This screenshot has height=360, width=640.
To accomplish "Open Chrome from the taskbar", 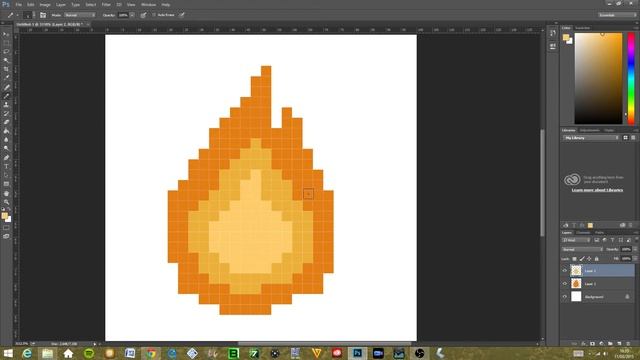I will [151, 353].
